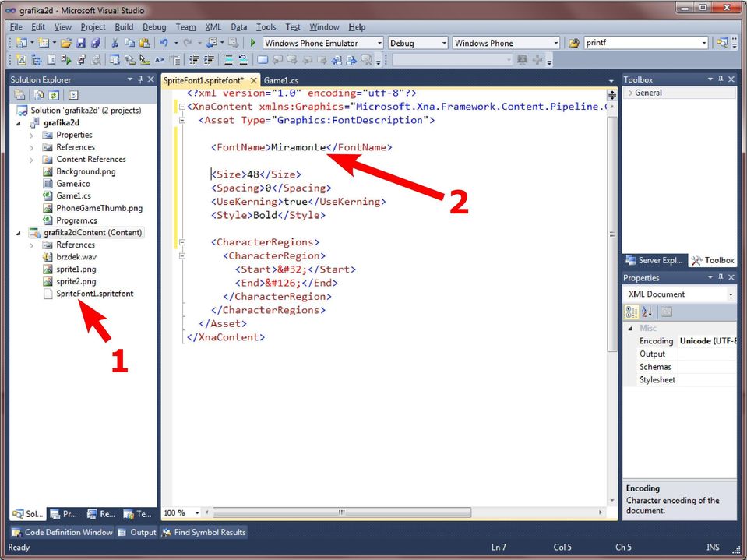Viewport: 747px width, 560px height.
Task: Click the Uncomment Selected Lines icon
Action: click(243, 60)
